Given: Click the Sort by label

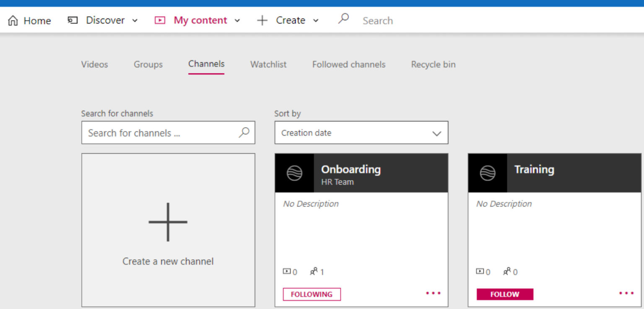Looking at the screenshot, I should coord(288,113).
